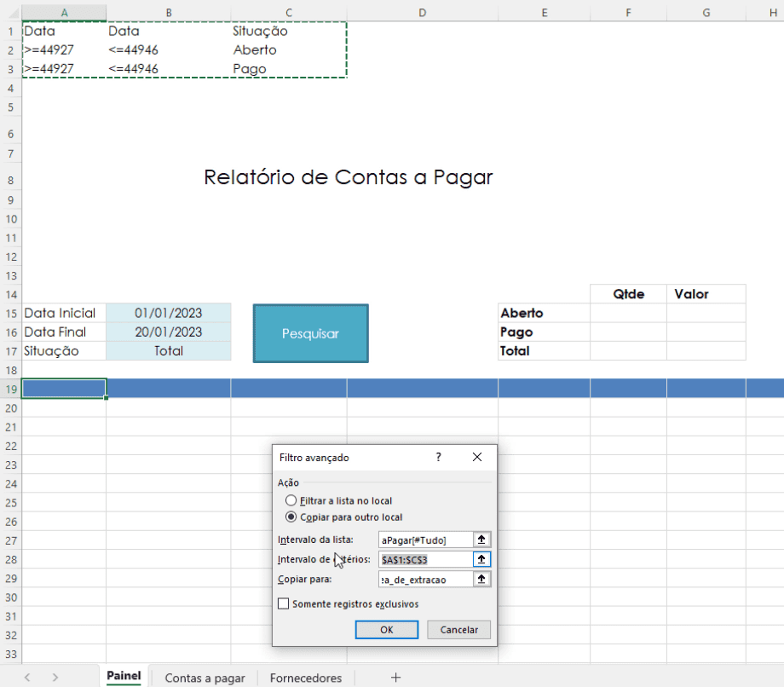
Task: Click the help question mark in dialog
Action: click(439, 457)
